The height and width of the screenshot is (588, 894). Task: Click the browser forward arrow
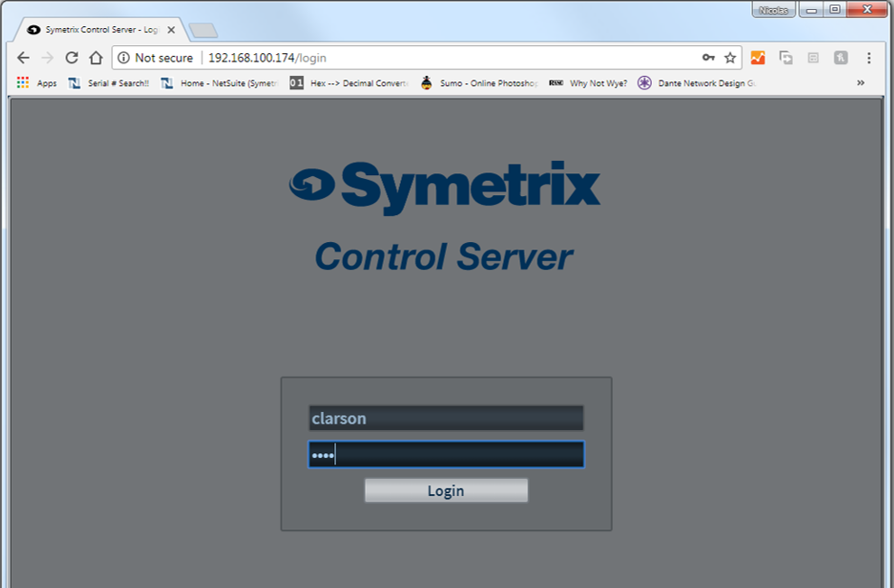click(47, 58)
